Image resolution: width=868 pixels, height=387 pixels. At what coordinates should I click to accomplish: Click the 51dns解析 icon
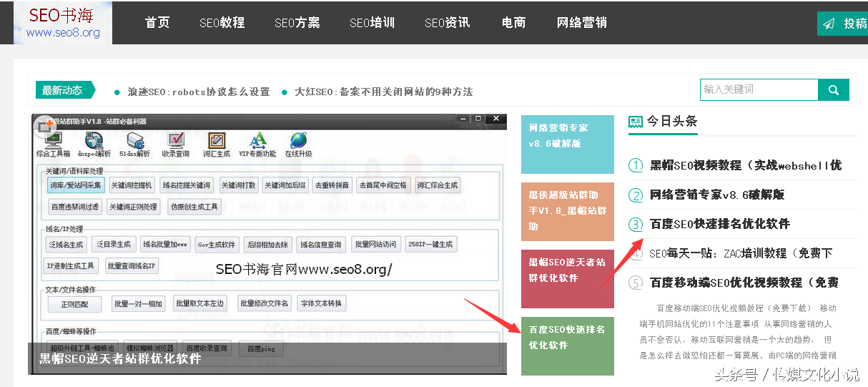134,144
